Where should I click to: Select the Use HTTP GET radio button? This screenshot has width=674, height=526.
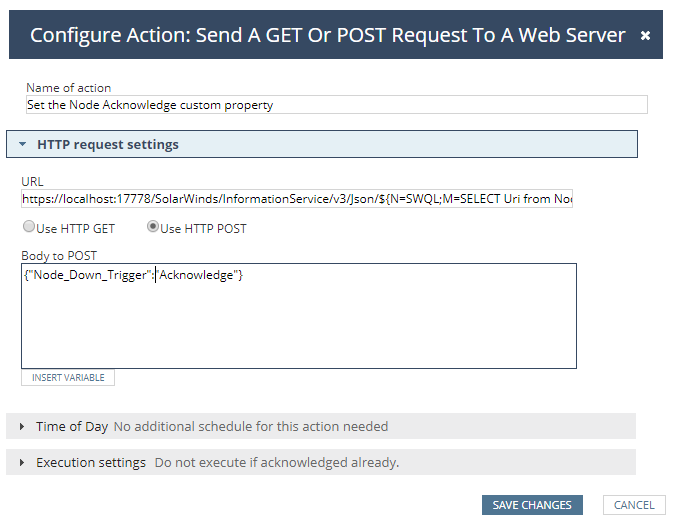(x=29, y=227)
